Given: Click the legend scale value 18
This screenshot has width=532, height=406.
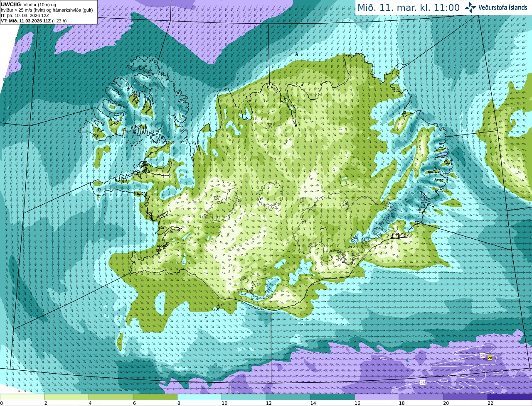Looking at the screenshot, I should pos(402,403).
